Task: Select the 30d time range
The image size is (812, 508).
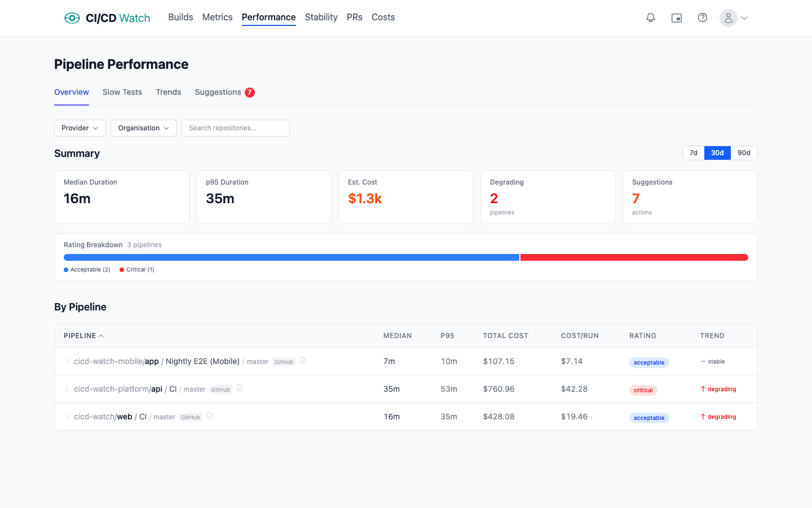Action: (x=717, y=153)
